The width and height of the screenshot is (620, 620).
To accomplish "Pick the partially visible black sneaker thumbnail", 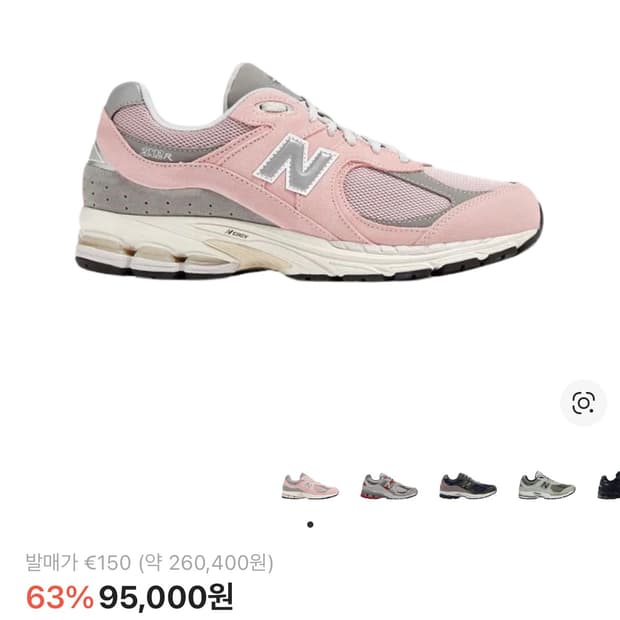I will tap(609, 486).
